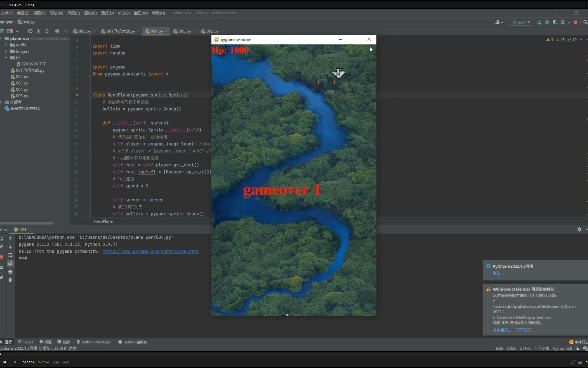Expand the audio folder in project tree
This screenshot has height=368, width=588.
[6, 45]
